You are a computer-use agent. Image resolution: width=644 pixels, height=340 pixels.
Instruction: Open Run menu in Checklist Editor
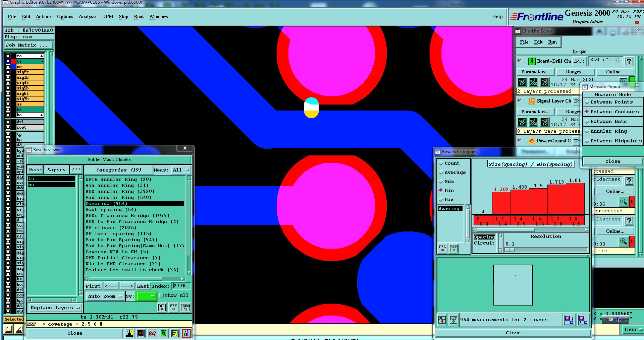(552, 42)
